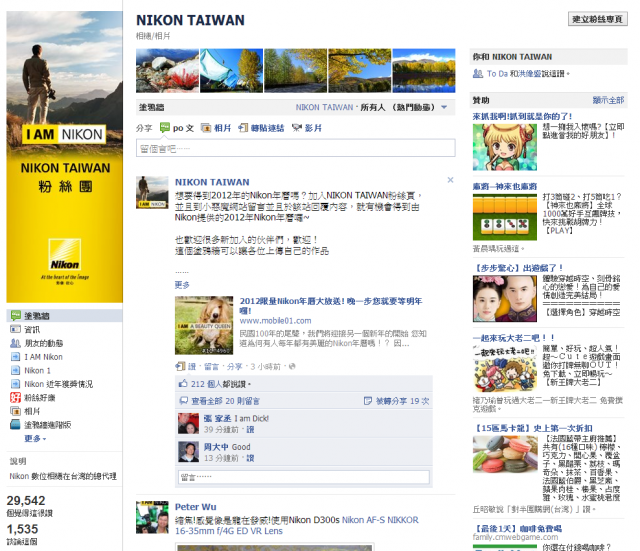Click the thumbs-up icon beside 212 likes

[x=183, y=384]
